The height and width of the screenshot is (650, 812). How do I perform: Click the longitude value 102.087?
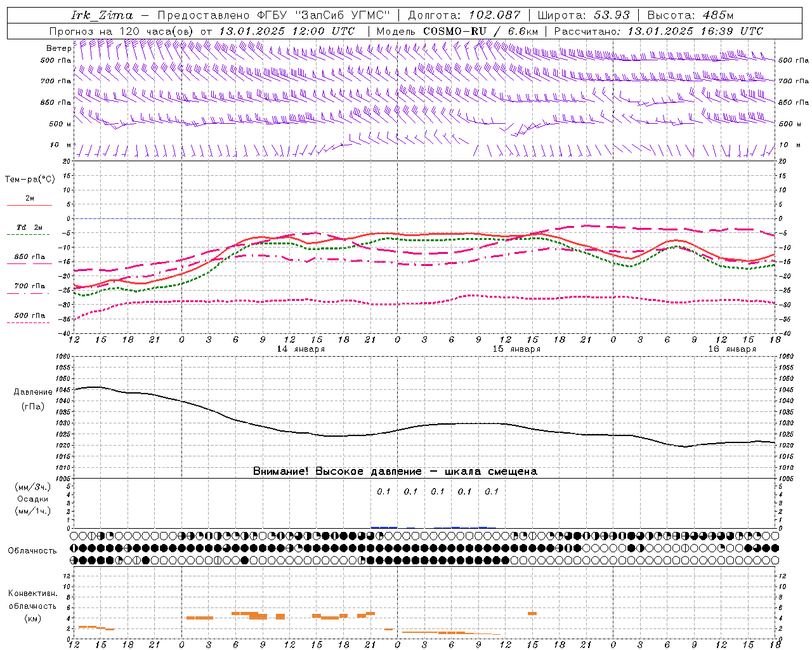click(x=495, y=15)
